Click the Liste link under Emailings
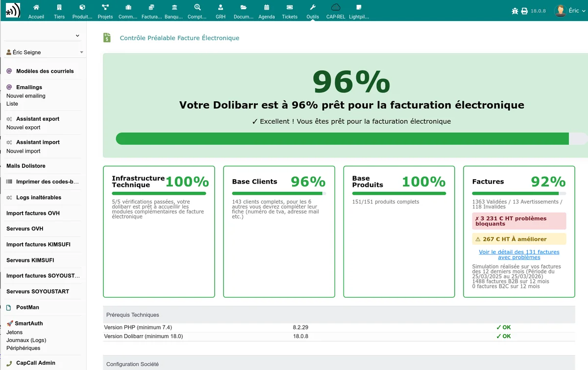Image resolution: width=588 pixels, height=370 pixels. click(x=12, y=104)
